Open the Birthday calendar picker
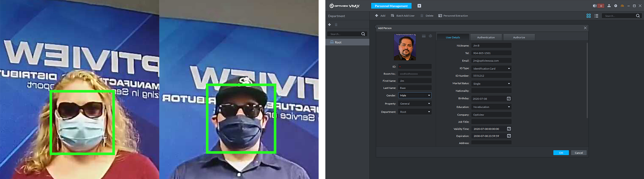 508,99
